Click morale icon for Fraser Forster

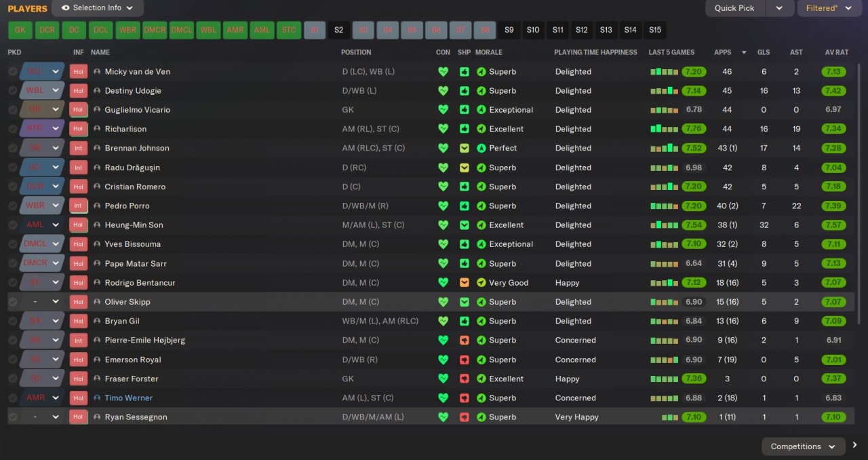pyautogui.click(x=481, y=379)
